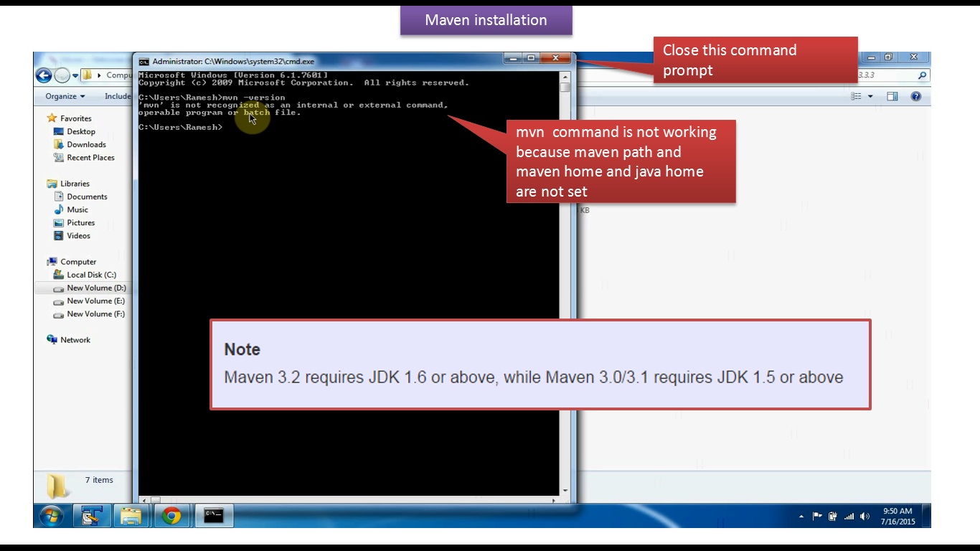980x551 pixels.
Task: Open the Organize menu dropdown
Action: point(65,96)
